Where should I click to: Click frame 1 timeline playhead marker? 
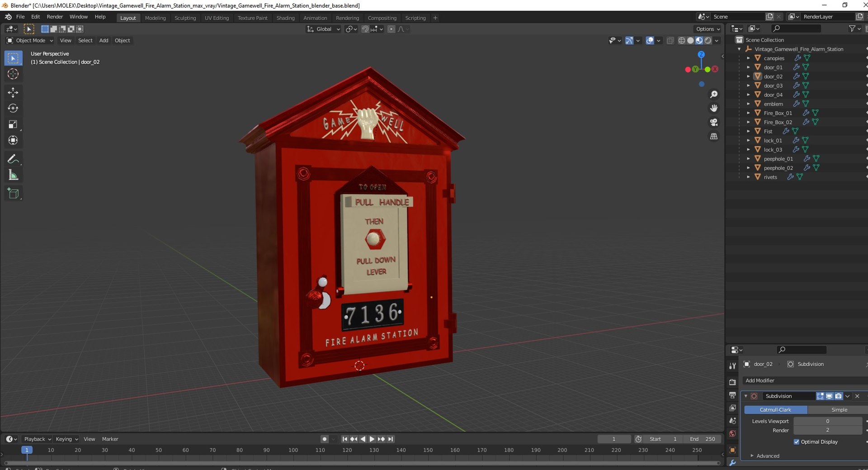pos(27,450)
